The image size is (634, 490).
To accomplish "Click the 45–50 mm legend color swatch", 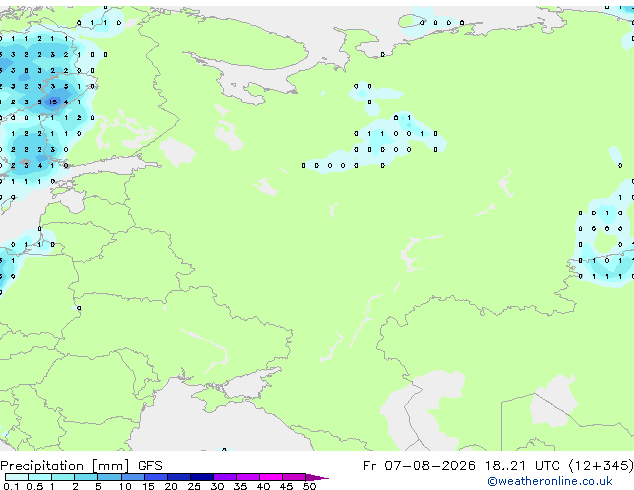I will [294, 477].
